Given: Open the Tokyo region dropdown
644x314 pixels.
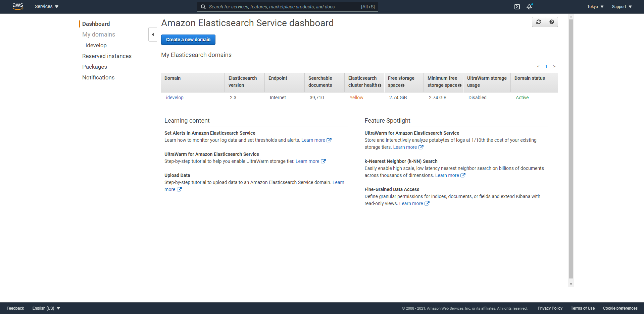Looking at the screenshot, I should (x=595, y=7).
